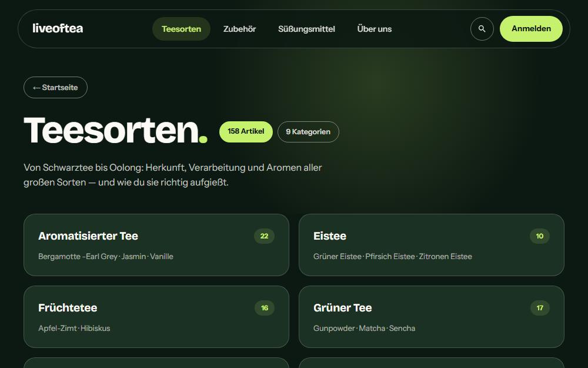Click the Teesorten. page heading
Image resolution: width=588 pixels, height=368 pixels.
pos(115,130)
